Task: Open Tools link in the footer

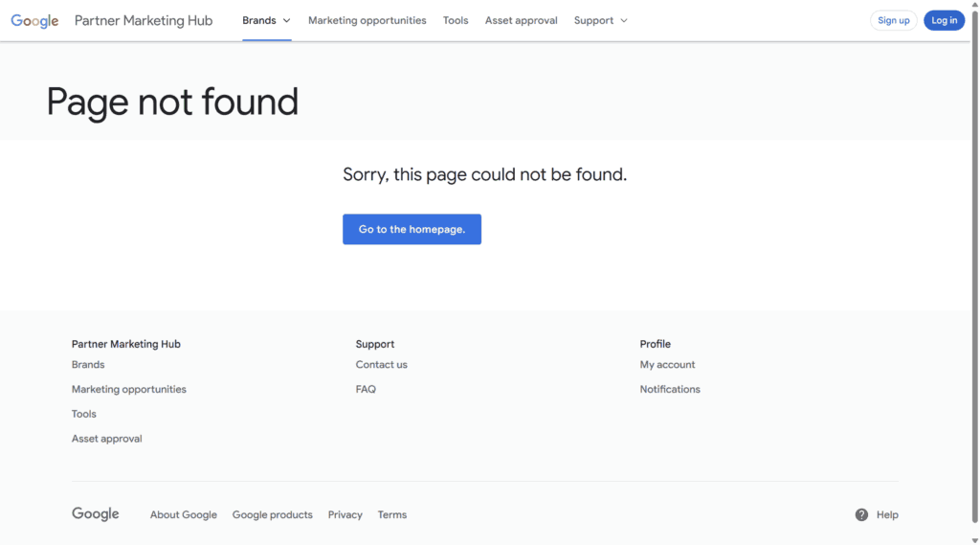Action: (84, 414)
